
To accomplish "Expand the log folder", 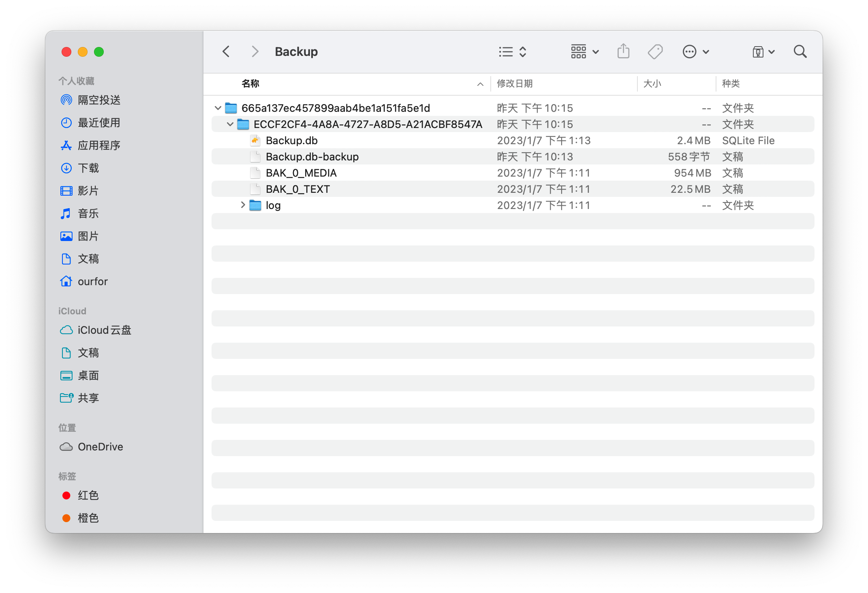I will [243, 205].
